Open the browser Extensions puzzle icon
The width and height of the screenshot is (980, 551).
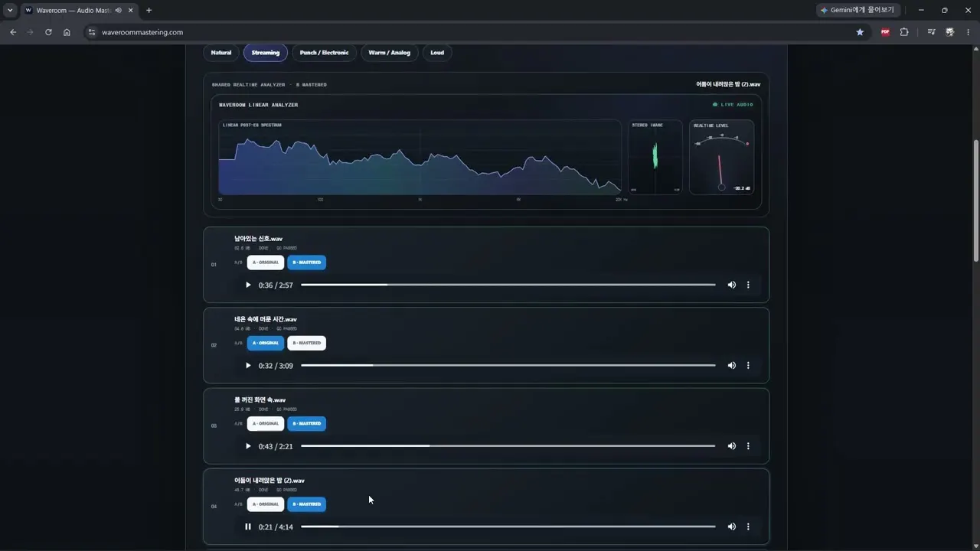point(904,32)
